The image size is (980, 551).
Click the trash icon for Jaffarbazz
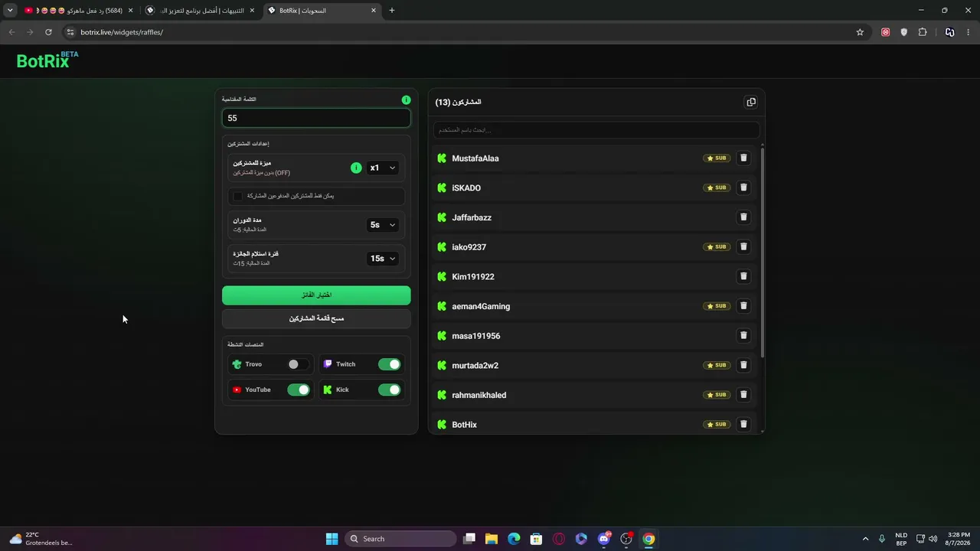[743, 217]
